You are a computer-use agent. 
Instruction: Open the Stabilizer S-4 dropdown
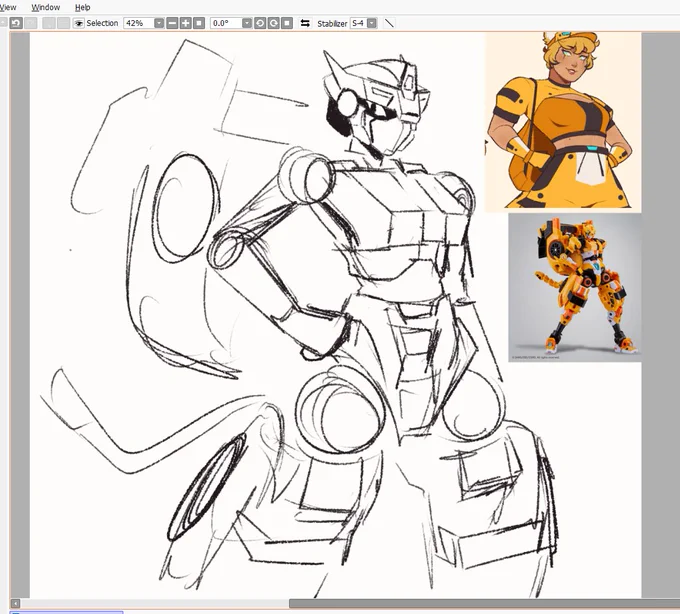click(x=372, y=23)
